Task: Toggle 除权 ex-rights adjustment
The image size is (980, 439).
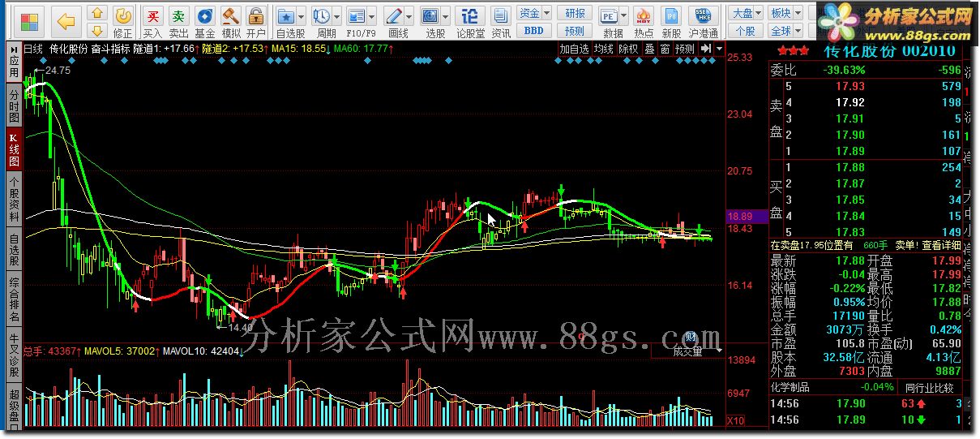Action: pyautogui.click(x=628, y=49)
